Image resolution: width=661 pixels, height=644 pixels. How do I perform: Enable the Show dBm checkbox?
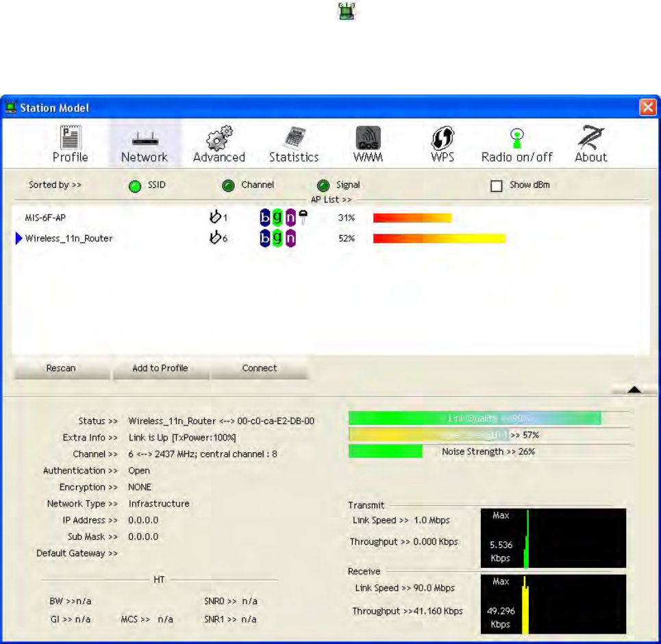pos(497,186)
